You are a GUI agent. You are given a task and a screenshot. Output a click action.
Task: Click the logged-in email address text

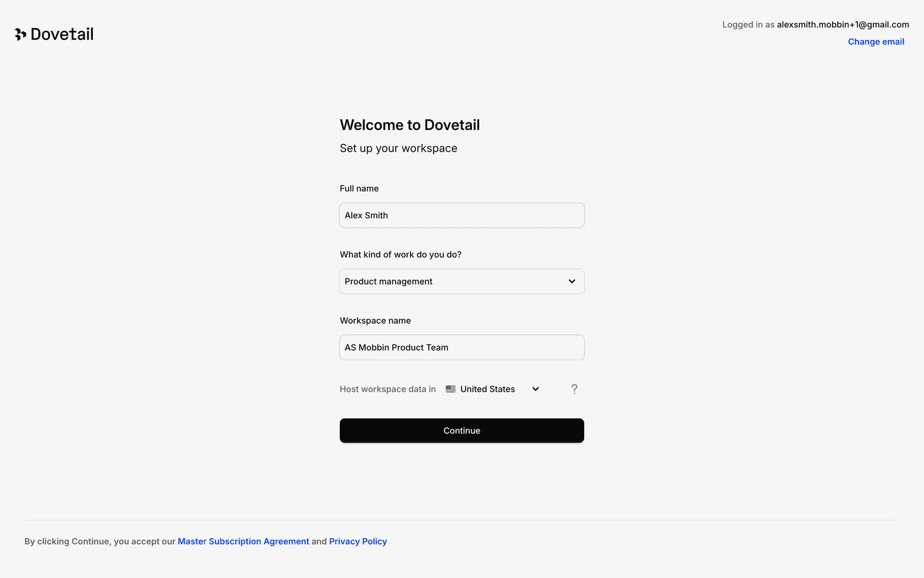(x=843, y=25)
